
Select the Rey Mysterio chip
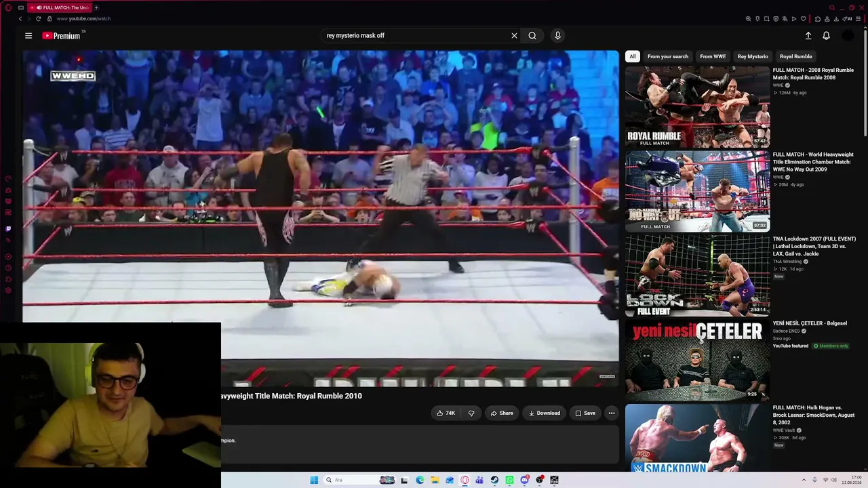pos(753,56)
